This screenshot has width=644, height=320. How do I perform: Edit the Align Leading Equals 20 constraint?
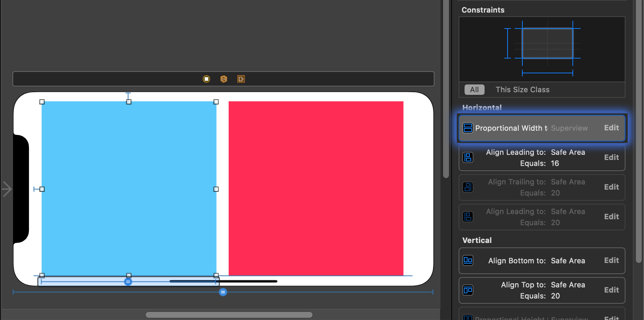pyautogui.click(x=611, y=217)
